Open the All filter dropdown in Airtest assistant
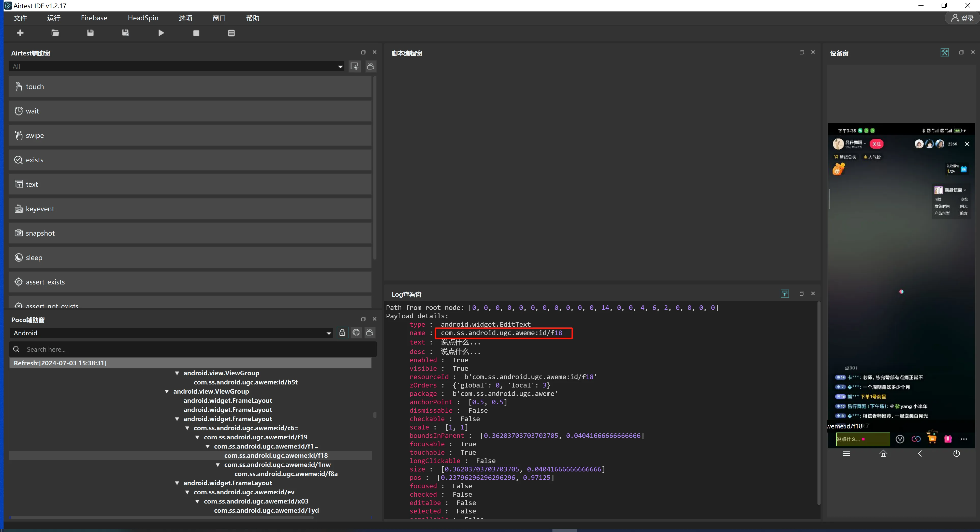Image resolution: width=980 pixels, height=532 pixels. click(x=177, y=66)
